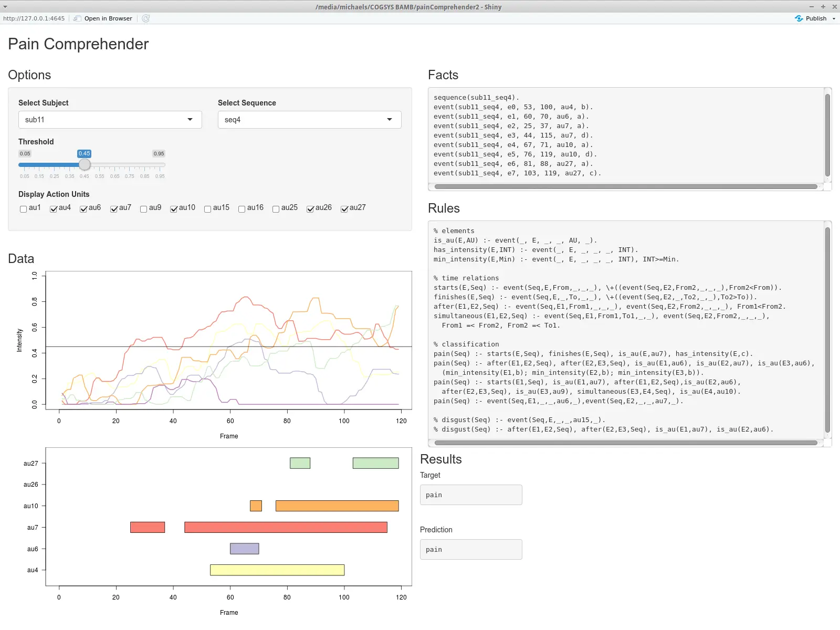The width and height of the screenshot is (840, 630).
Task: Click the Publish icon
Action: click(x=799, y=18)
